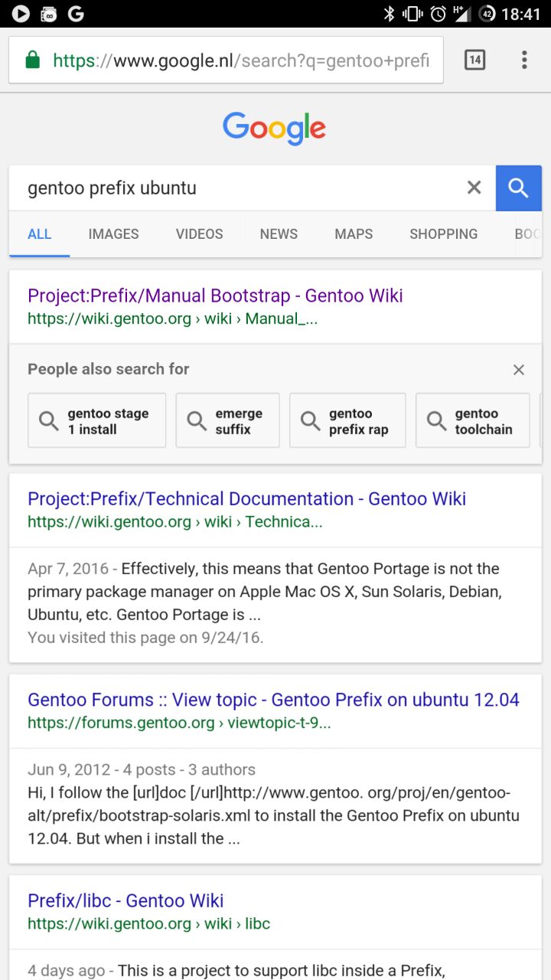
Task: Tap the Google logo
Action: tap(275, 129)
